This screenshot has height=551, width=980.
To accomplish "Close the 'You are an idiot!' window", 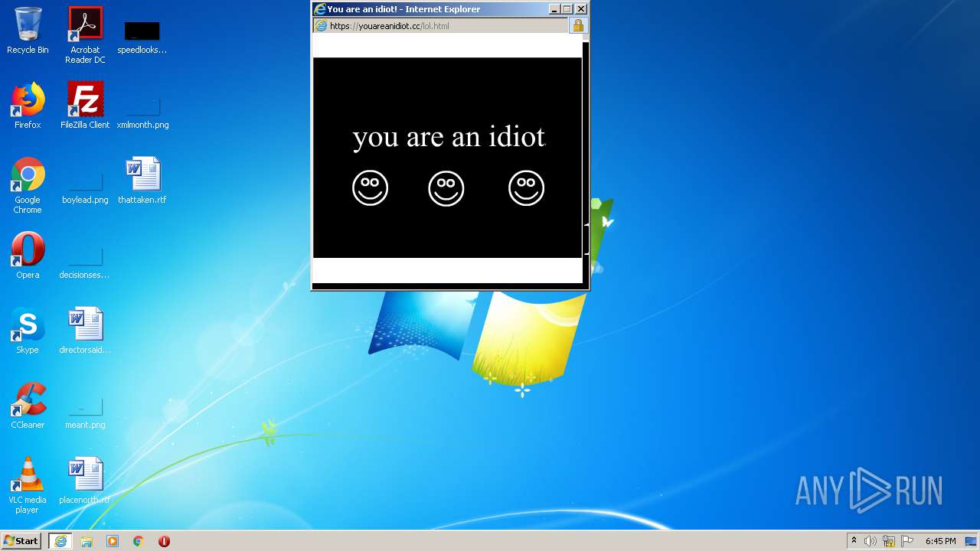I will coord(581,9).
